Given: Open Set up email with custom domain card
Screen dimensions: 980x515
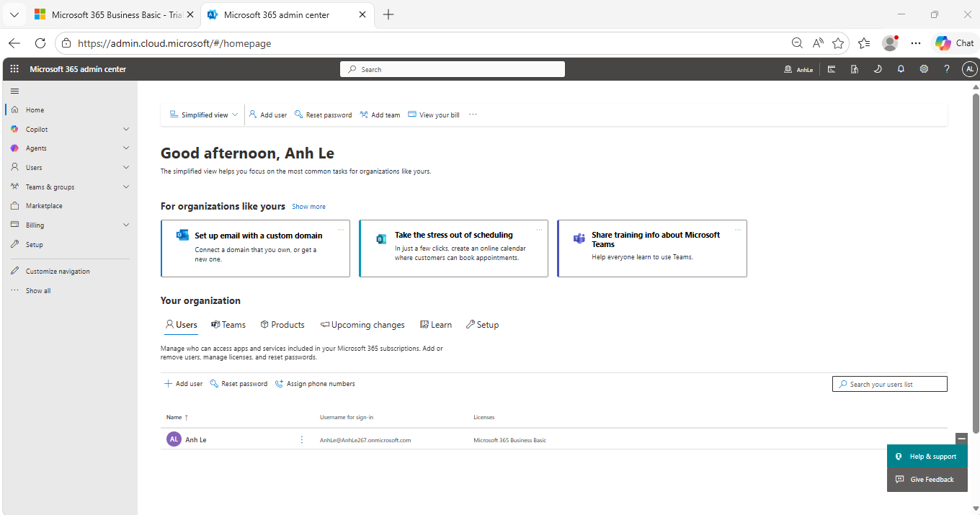Looking at the screenshot, I should [x=256, y=248].
